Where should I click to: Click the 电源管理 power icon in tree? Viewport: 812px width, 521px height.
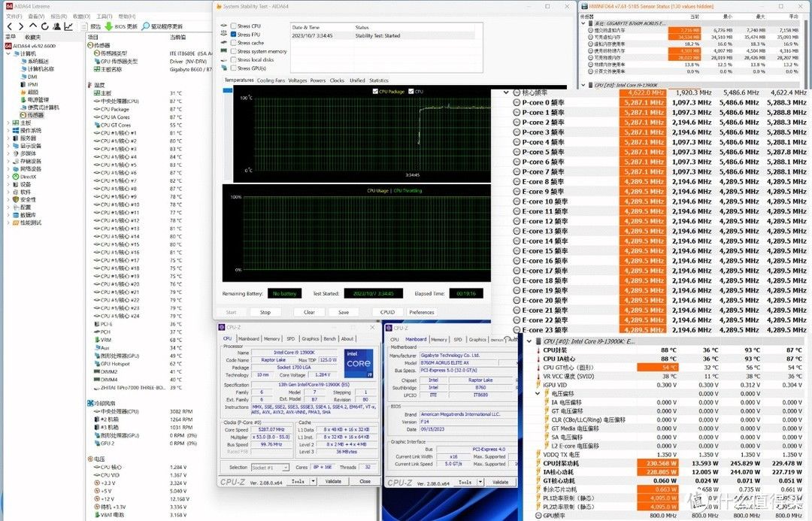[x=23, y=99]
